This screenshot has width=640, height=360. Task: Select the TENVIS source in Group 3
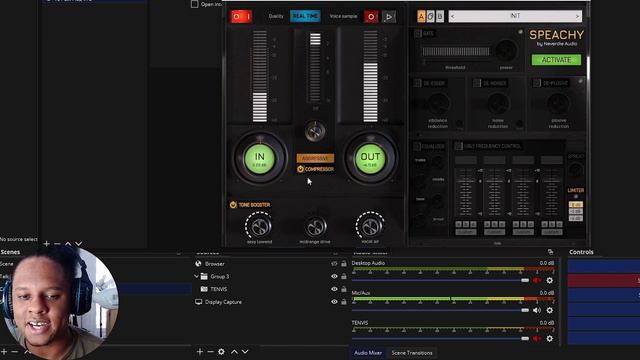click(219, 289)
